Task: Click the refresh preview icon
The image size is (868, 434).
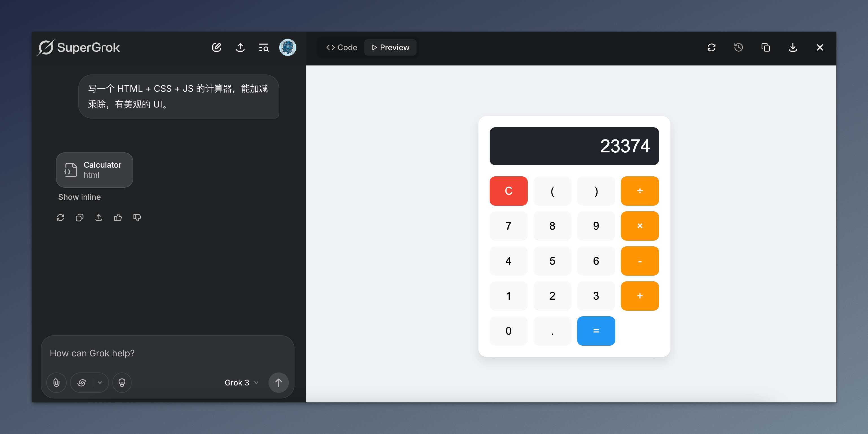Action: (x=711, y=47)
